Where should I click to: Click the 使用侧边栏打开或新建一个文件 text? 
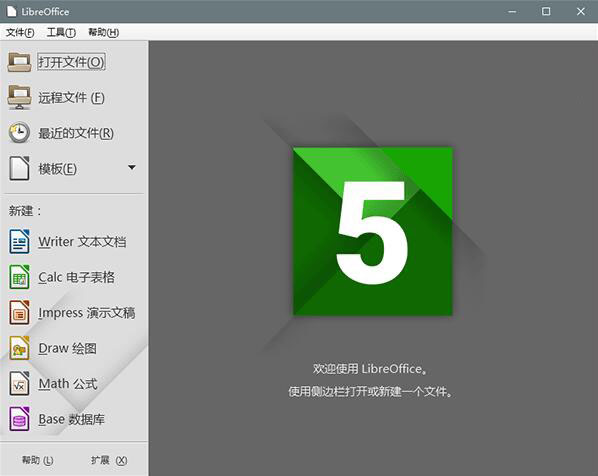(370, 391)
